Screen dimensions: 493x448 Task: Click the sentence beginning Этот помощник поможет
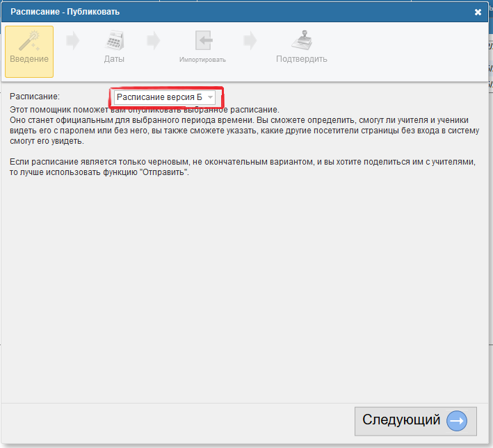145,110
